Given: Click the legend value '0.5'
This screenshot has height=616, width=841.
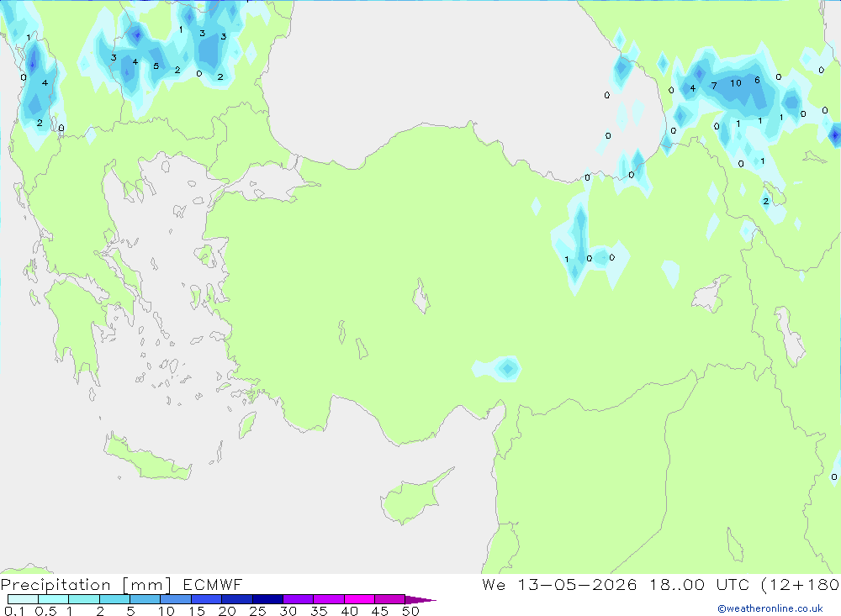Looking at the screenshot, I should (x=45, y=611).
